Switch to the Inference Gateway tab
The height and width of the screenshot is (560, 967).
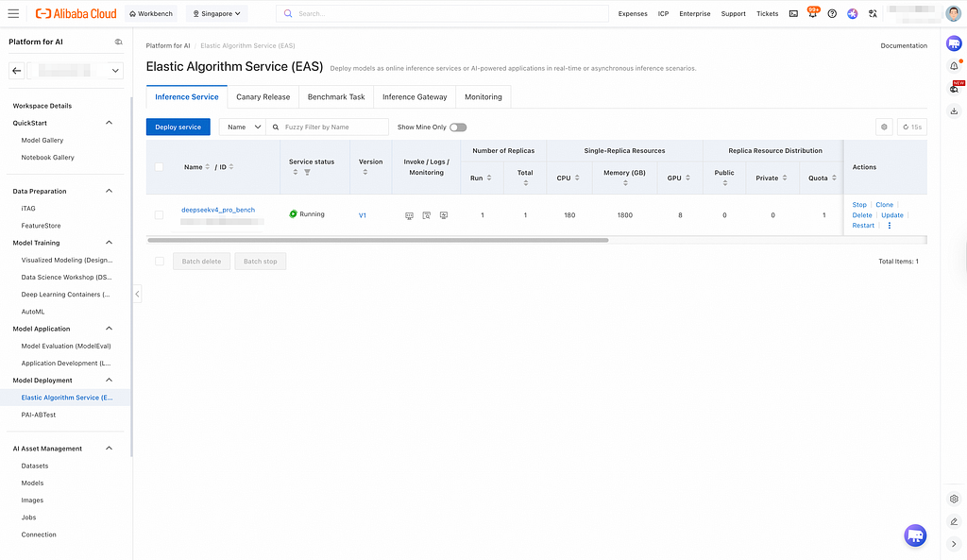tap(415, 97)
